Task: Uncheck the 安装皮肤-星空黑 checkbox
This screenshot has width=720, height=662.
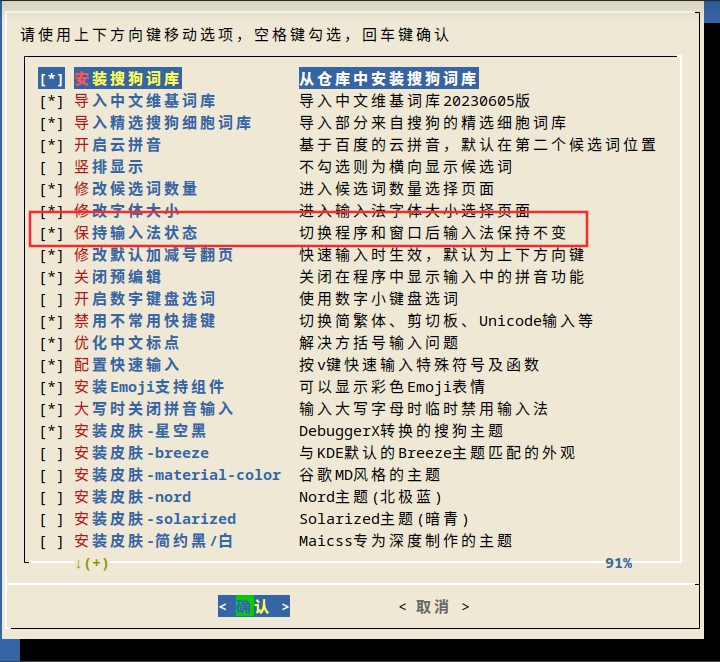Action: point(51,432)
